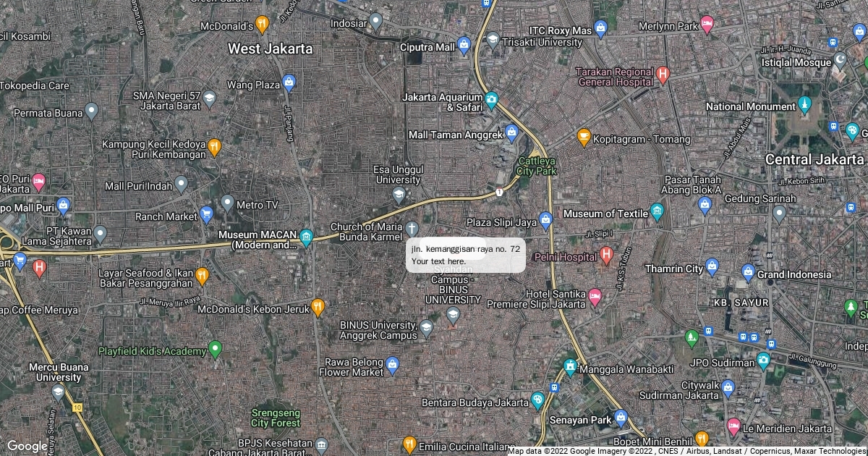Open the Hotel Santika Premiere Slipi pin
Screen dimensions: 868x456
pos(595,297)
